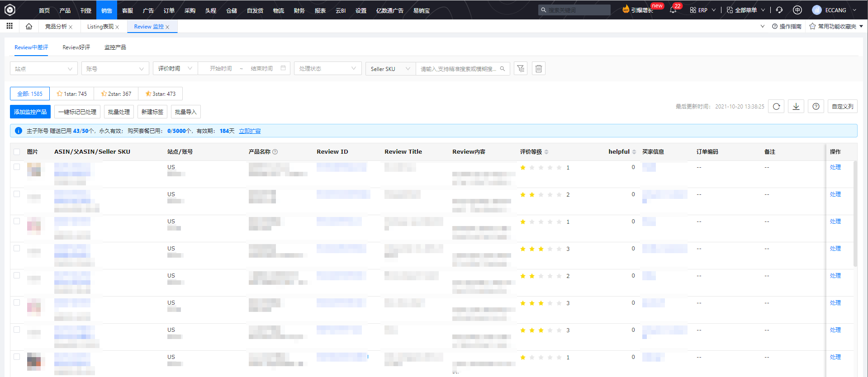Open the notification bell icon

pos(673,10)
